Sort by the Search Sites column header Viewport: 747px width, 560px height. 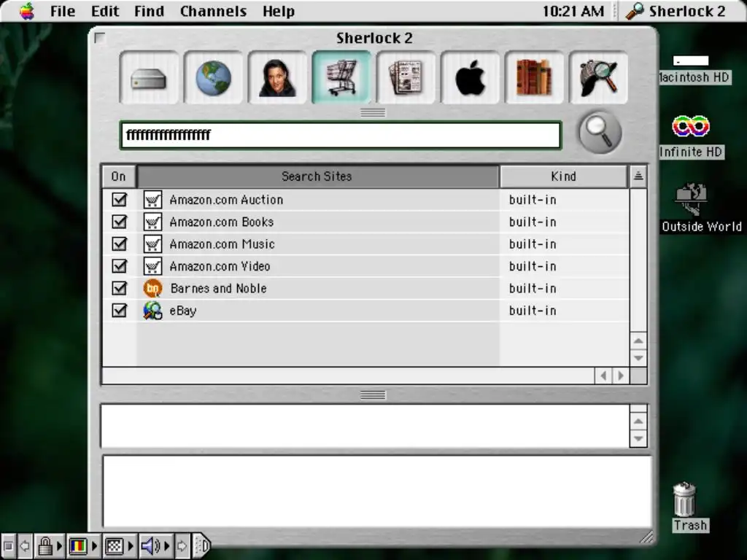(317, 176)
